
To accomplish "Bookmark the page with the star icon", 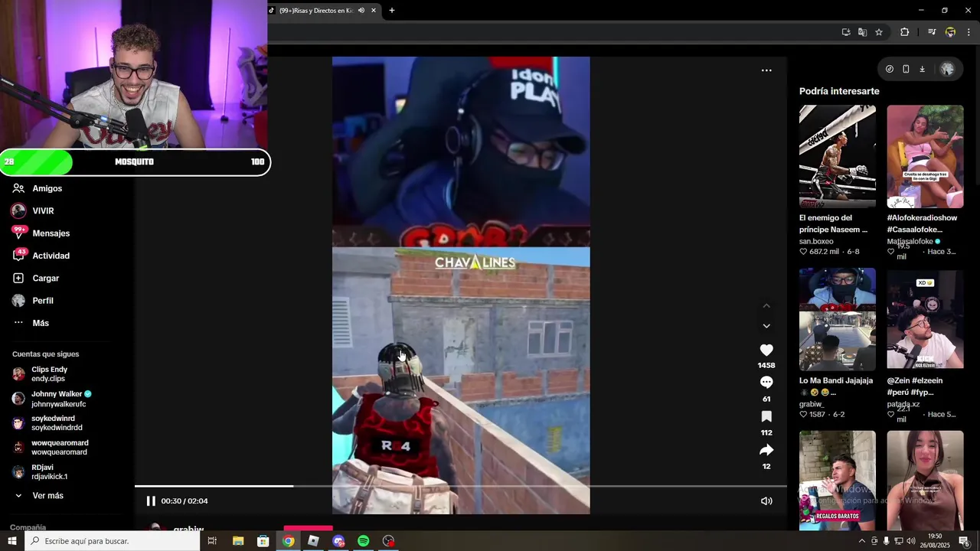I will 879,32.
